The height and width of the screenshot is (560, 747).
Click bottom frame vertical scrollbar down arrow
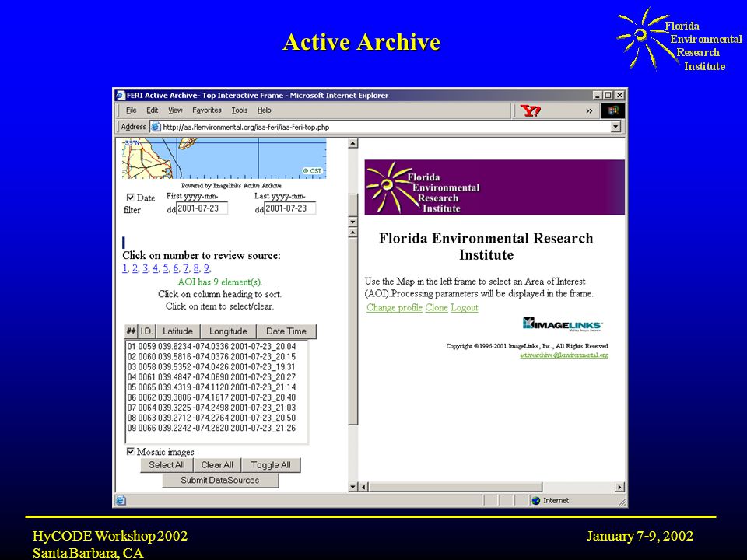tap(353, 487)
